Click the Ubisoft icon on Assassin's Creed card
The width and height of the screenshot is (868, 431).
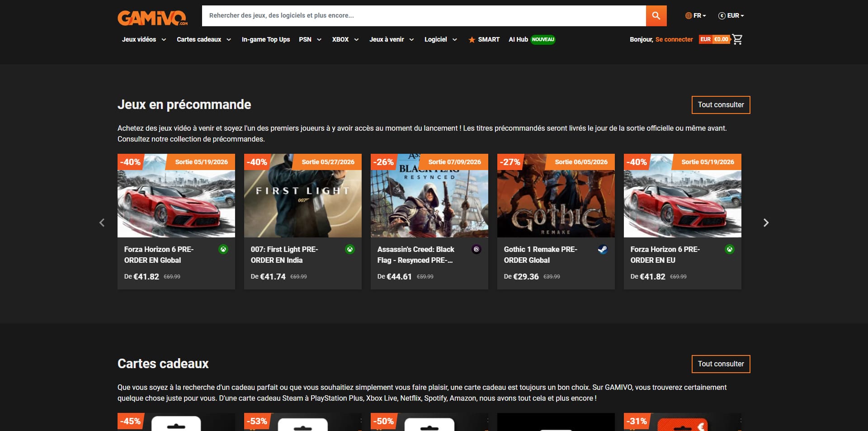click(476, 249)
